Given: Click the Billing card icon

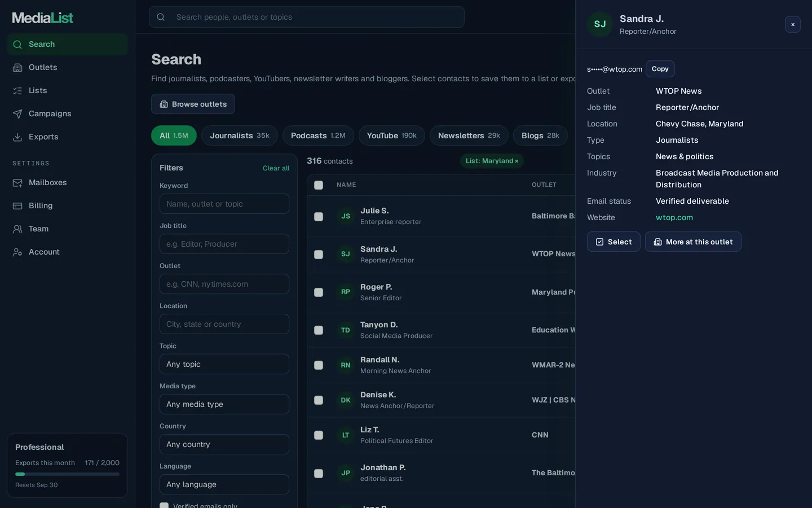Looking at the screenshot, I should (x=17, y=206).
